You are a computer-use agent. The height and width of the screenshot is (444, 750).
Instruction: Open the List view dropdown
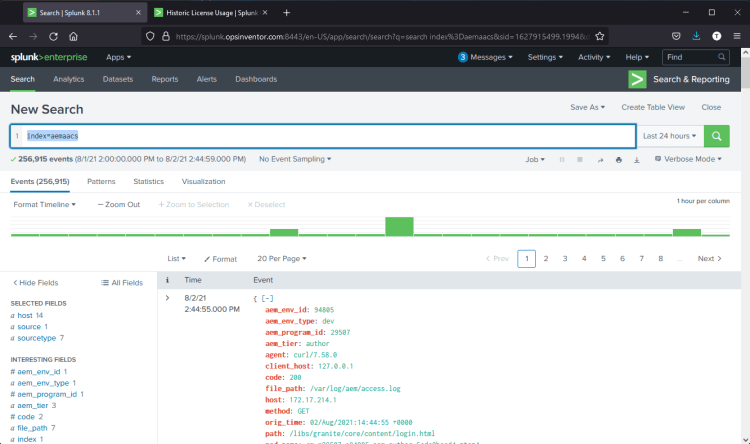(176, 258)
